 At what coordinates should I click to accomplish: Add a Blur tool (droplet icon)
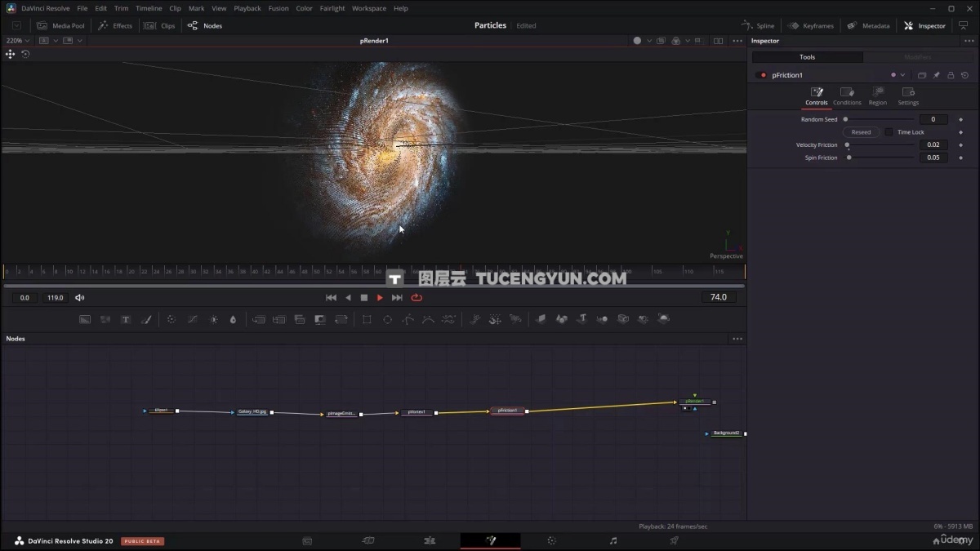click(233, 319)
